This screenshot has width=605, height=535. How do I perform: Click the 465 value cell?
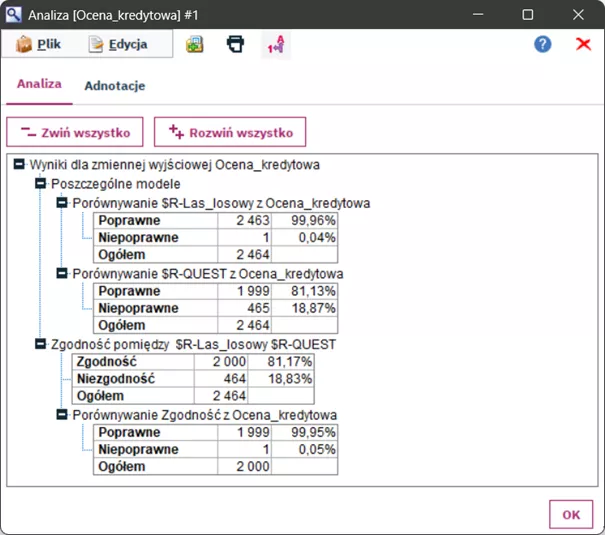pos(245,308)
